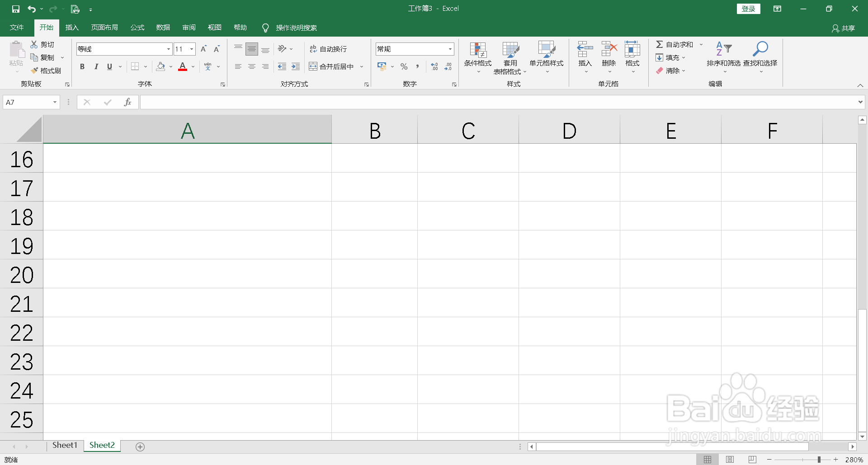Click the zoom slider handle
The image size is (868, 465).
click(x=819, y=459)
